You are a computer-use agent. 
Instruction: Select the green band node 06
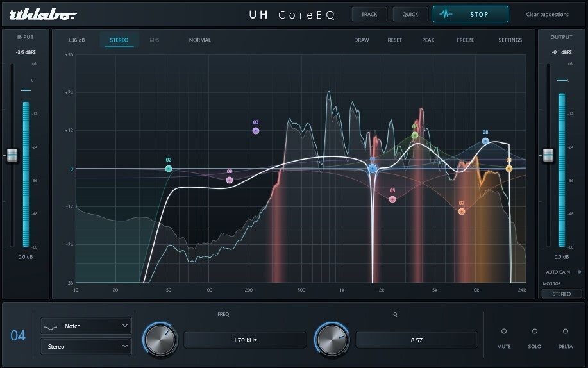[x=415, y=135]
